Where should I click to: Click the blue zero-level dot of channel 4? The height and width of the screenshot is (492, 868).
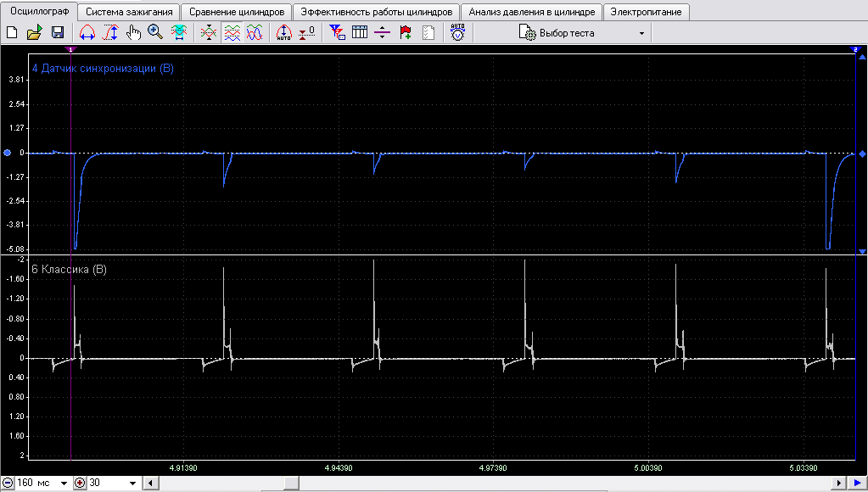coord(7,153)
